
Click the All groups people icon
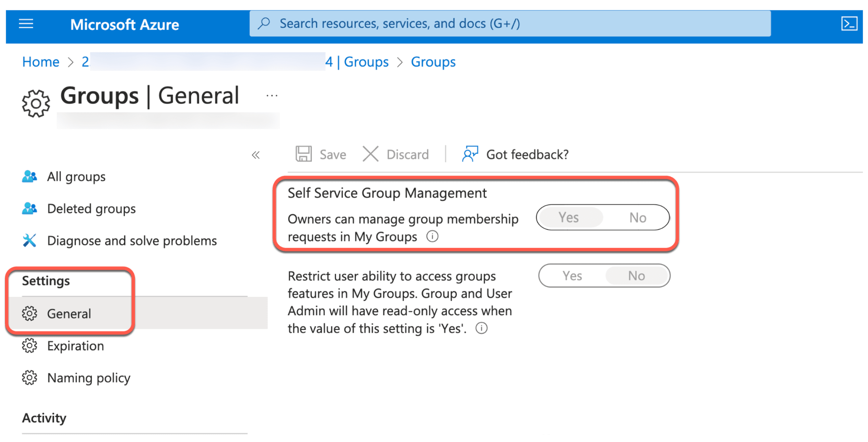(x=29, y=176)
